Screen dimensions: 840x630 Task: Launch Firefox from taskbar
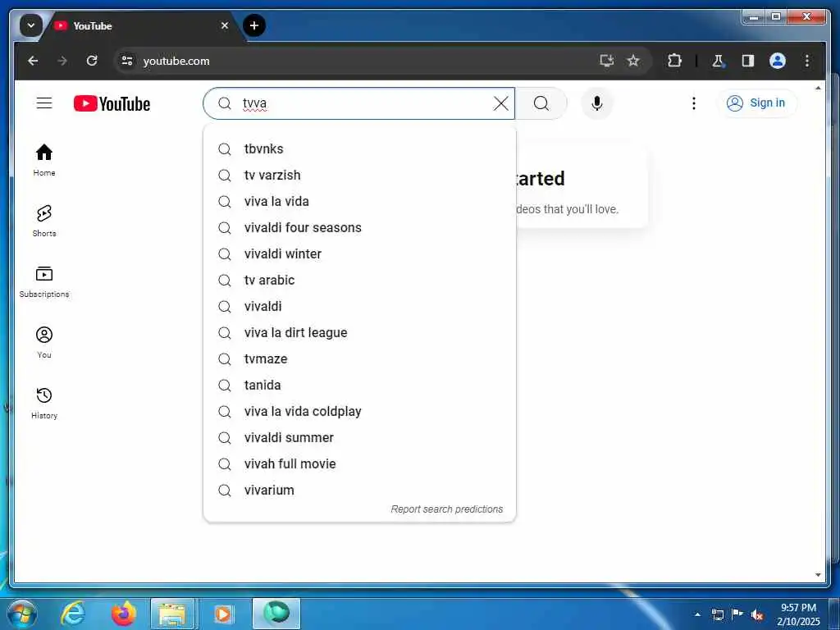tap(123, 614)
